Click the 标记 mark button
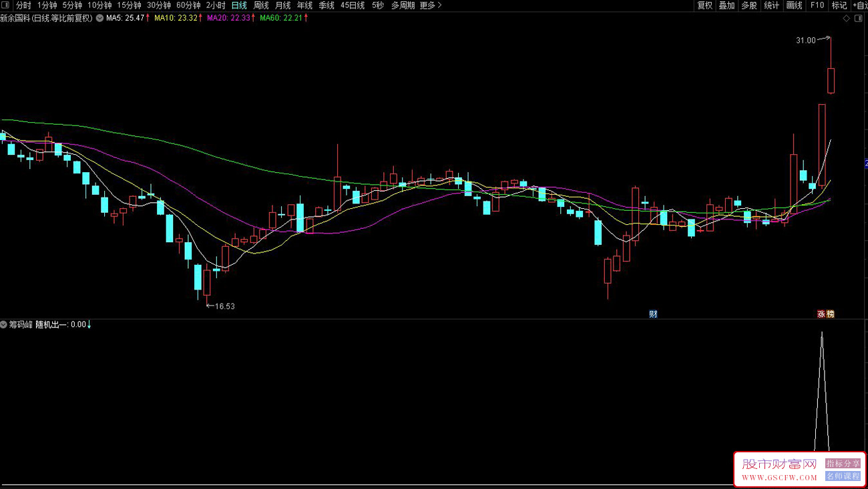The width and height of the screenshot is (868, 489). coord(839,5)
